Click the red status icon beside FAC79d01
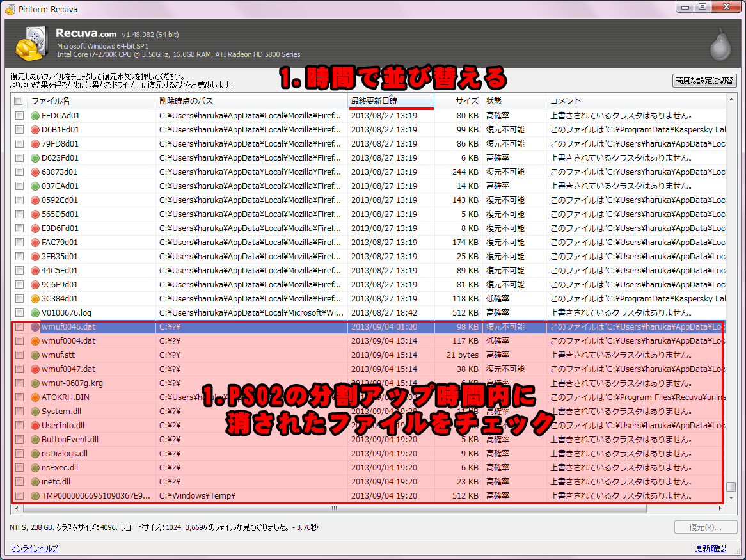Image resolution: width=746 pixels, height=560 pixels. pyautogui.click(x=35, y=242)
